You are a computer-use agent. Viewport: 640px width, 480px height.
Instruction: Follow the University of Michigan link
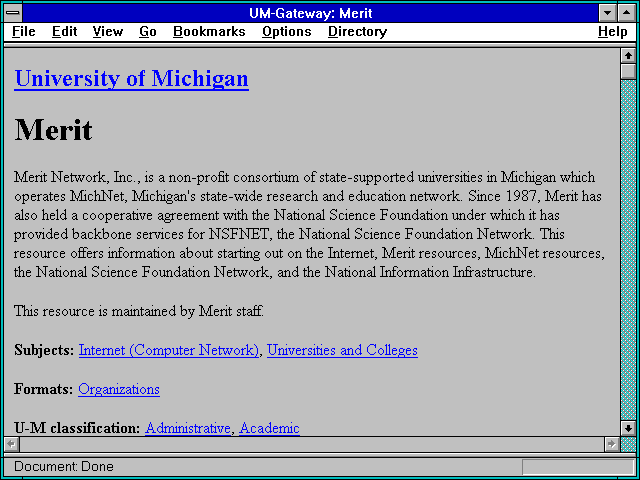131,78
